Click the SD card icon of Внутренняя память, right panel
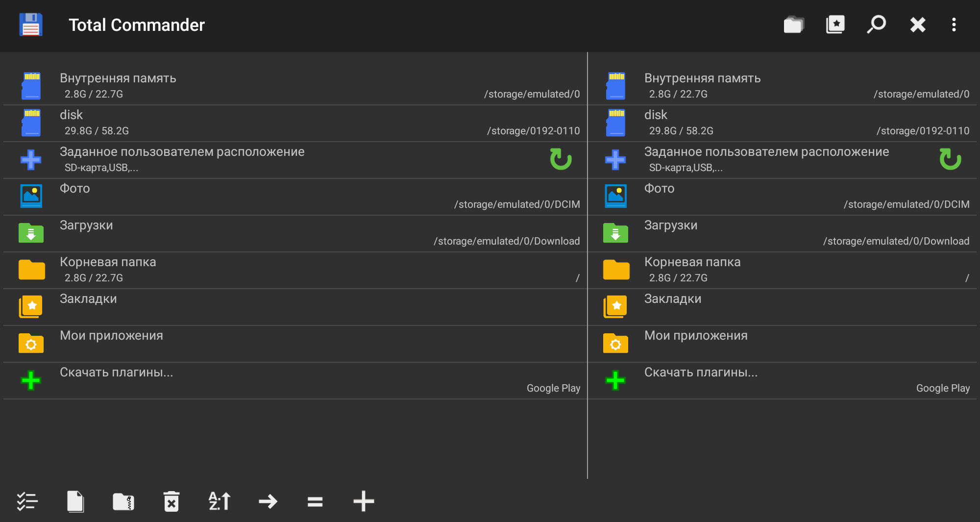The height and width of the screenshot is (522, 980). [x=615, y=86]
